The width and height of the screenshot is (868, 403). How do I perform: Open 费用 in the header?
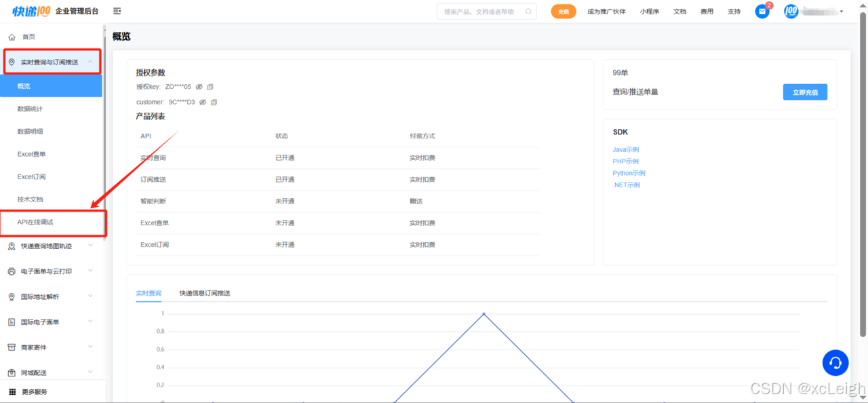click(x=707, y=12)
